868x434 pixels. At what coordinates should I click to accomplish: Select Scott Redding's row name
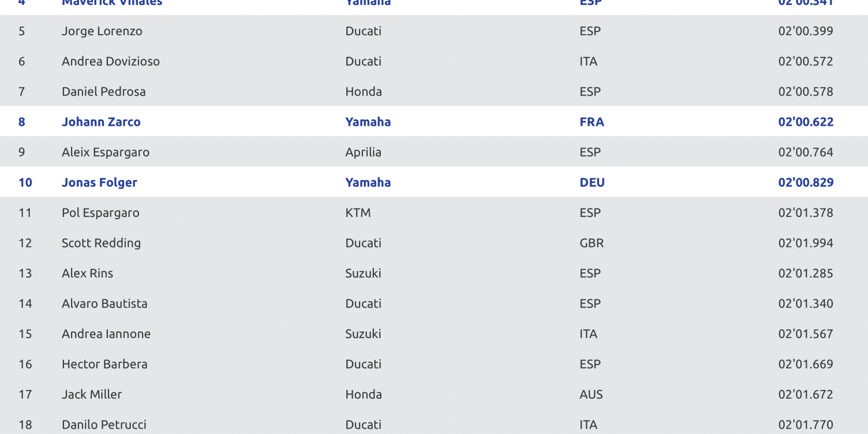click(101, 243)
